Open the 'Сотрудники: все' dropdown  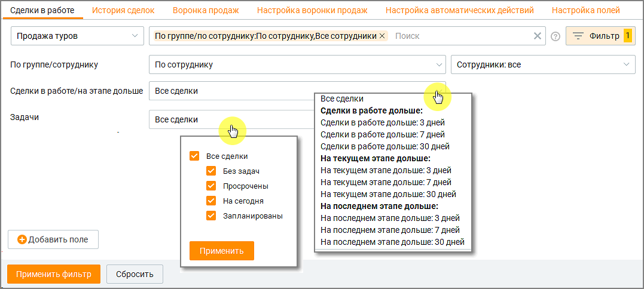(x=543, y=64)
